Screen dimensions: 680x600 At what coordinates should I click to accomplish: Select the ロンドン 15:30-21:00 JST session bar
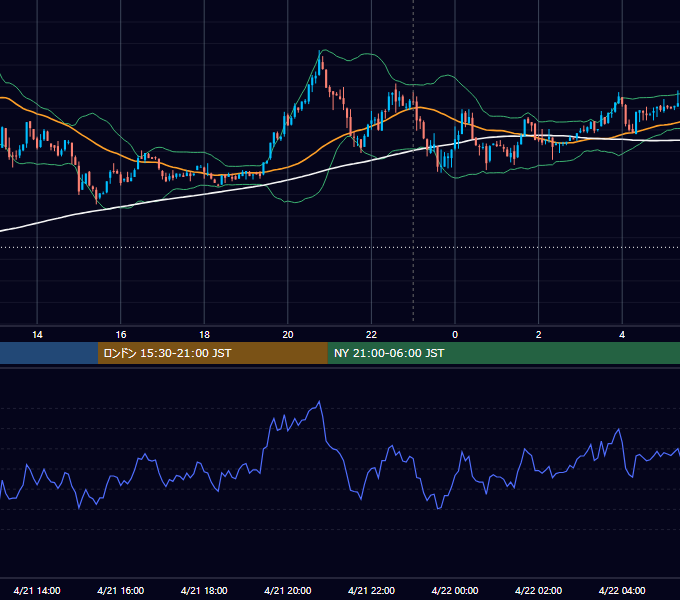pyautogui.click(x=212, y=353)
